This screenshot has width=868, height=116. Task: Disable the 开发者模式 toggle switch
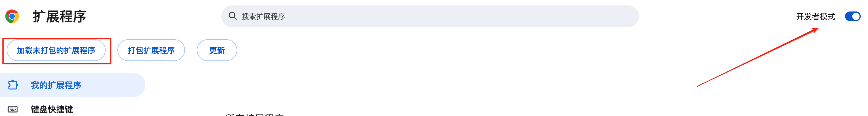853,16
